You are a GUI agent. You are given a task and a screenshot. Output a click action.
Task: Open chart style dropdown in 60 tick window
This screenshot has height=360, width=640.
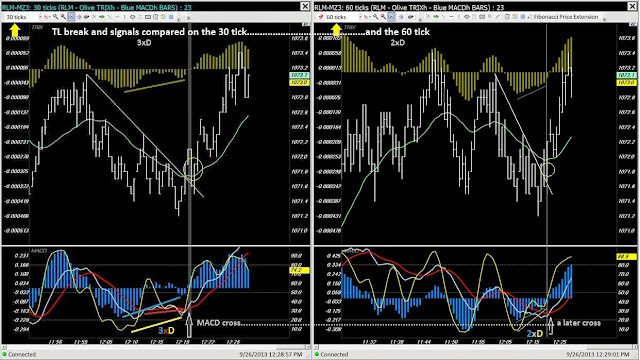point(367,17)
